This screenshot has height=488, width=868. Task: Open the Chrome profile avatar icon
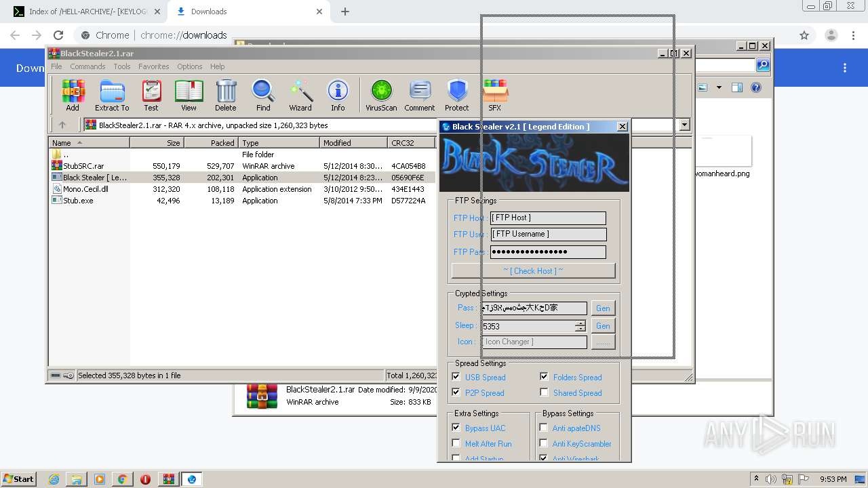[x=831, y=35]
